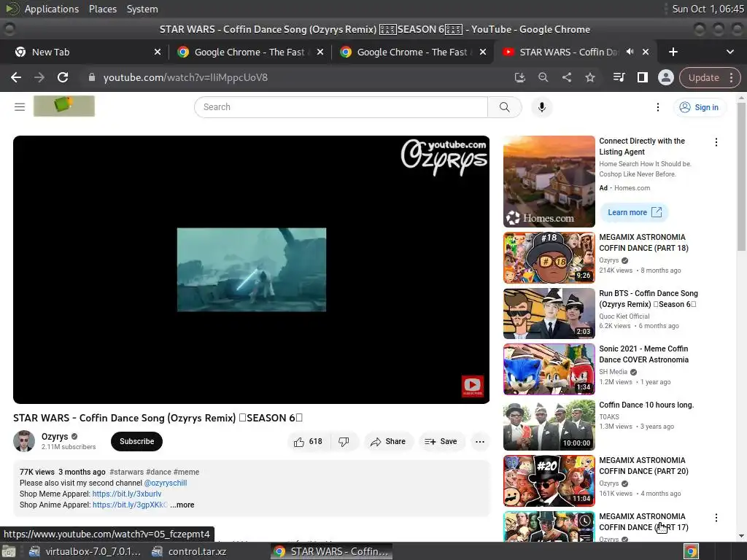Open YouTube settings three-dot menu

[x=658, y=107]
